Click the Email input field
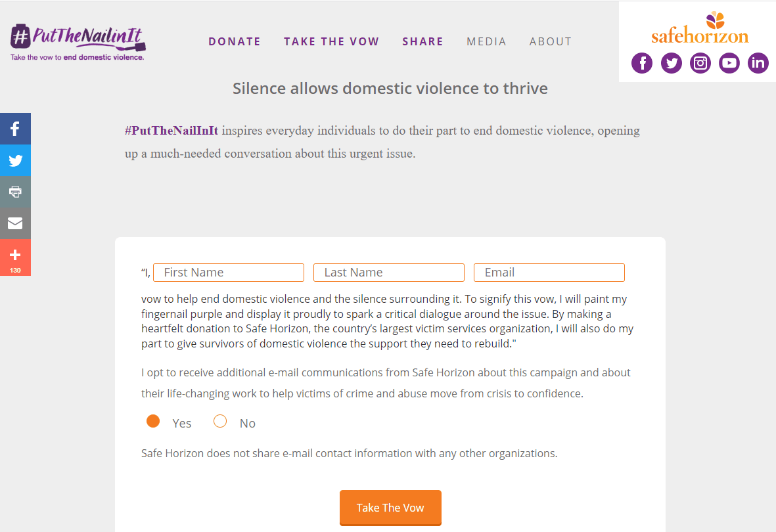Viewport: 776px width, 532px height. pyautogui.click(x=549, y=273)
